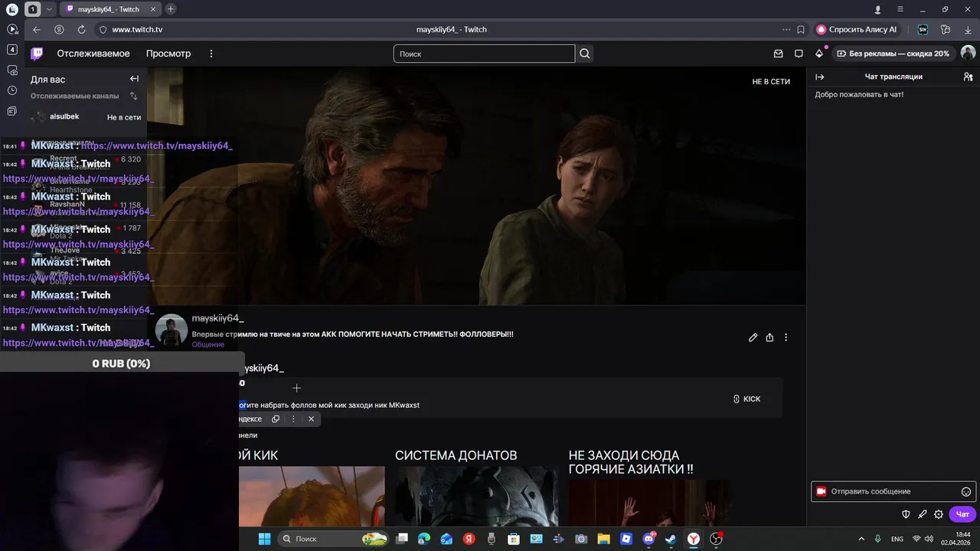Click the search magnifier button
980x551 pixels.
click(585, 54)
